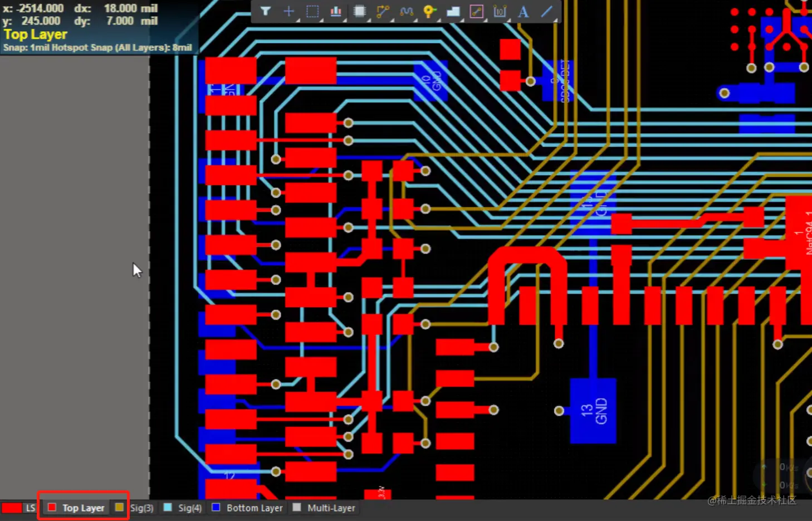Select the length tuning meander tool
Screen dimensions: 812x521
click(407, 11)
